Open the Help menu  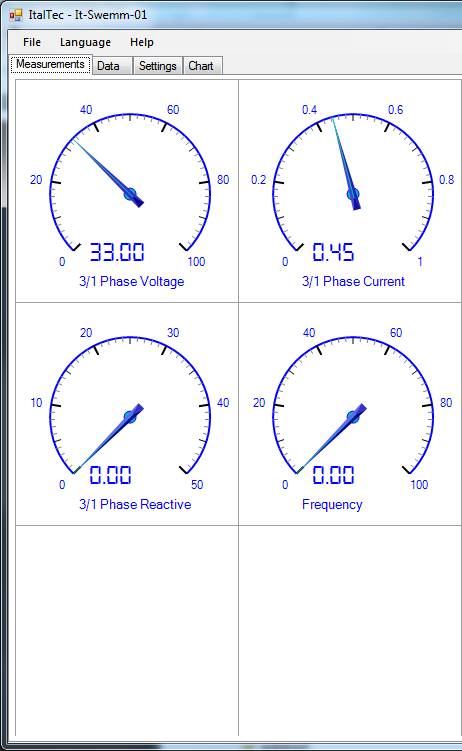point(142,42)
